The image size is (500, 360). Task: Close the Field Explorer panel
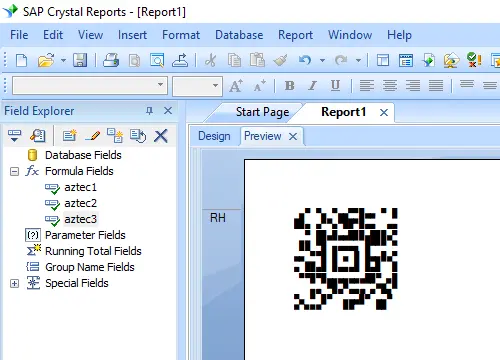pos(168,111)
